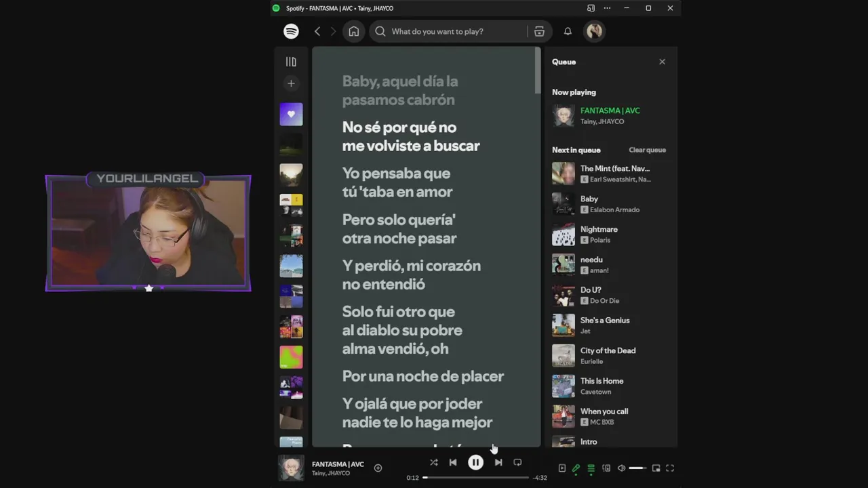Jump to lyric "Yo pensaba que tú 'taba en amor"

[397, 182]
